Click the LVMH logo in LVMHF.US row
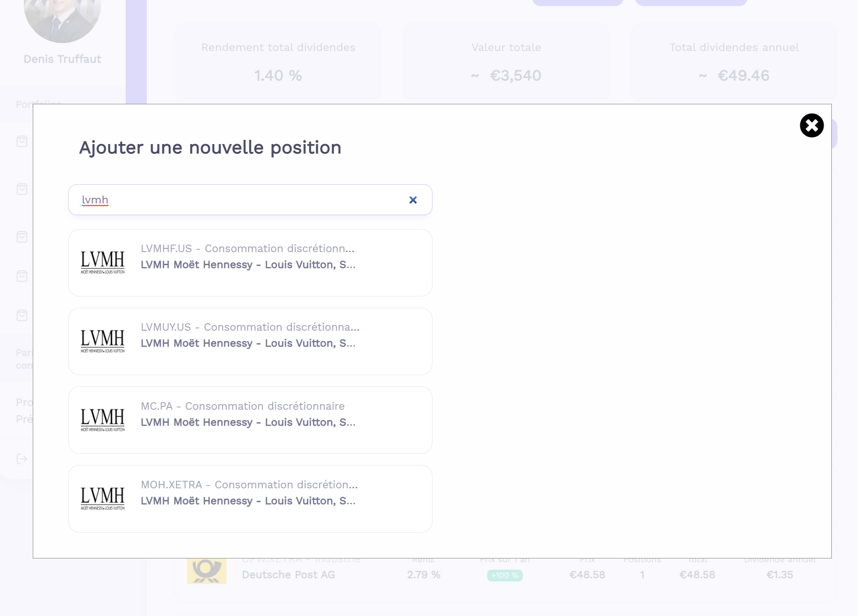The width and height of the screenshot is (858, 616). tap(103, 262)
